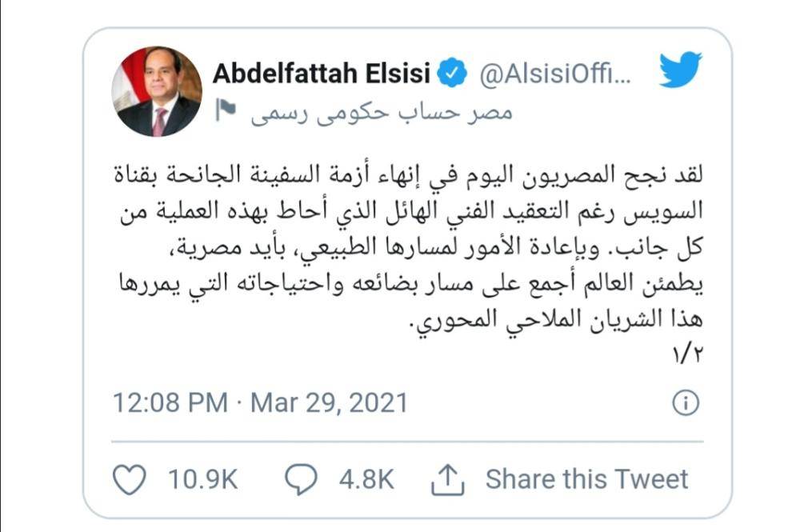Click the government account flag icon
The width and height of the screenshot is (800, 532).
tap(227, 110)
